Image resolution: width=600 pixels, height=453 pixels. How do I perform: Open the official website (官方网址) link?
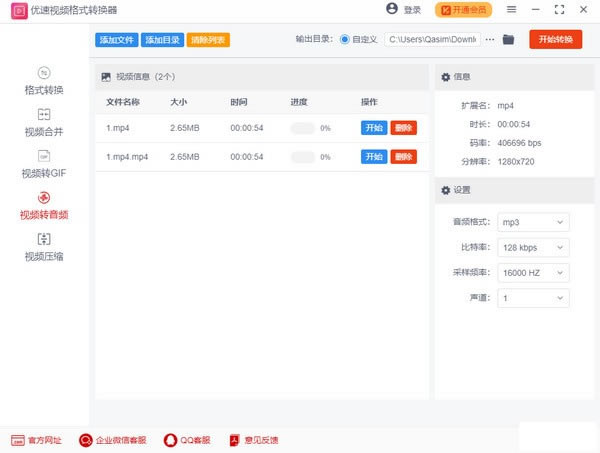coord(37,440)
